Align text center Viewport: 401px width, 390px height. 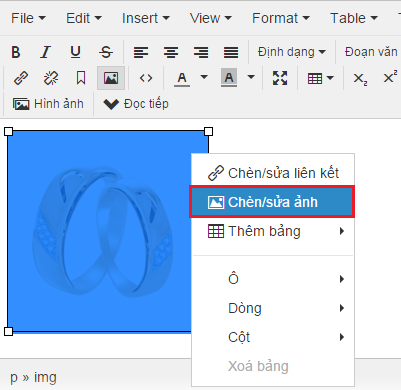171,52
